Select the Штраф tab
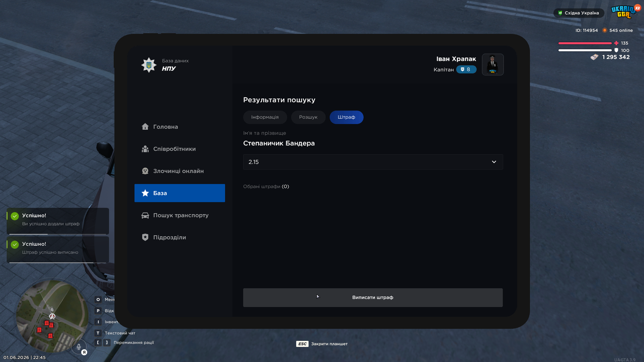 (347, 117)
